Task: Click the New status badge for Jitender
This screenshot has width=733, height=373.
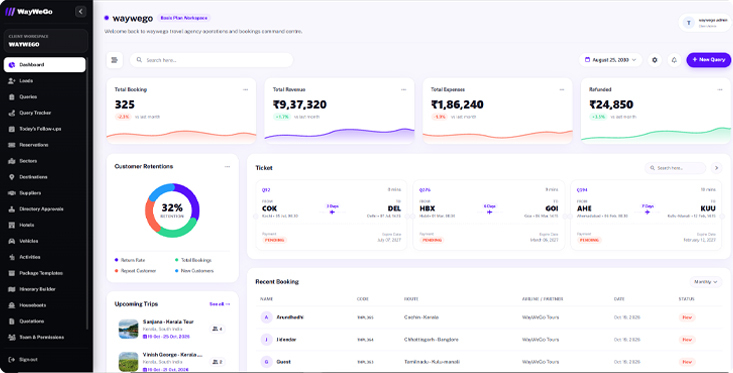Action: coord(687,339)
